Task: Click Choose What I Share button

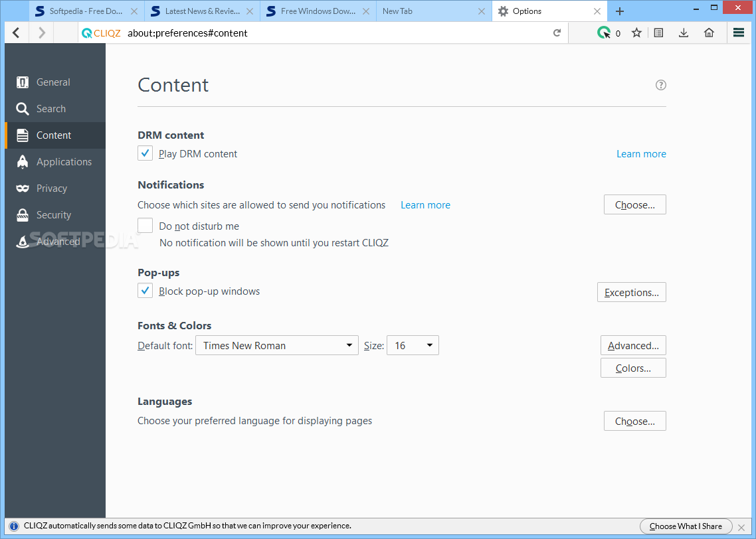Action: (686, 526)
